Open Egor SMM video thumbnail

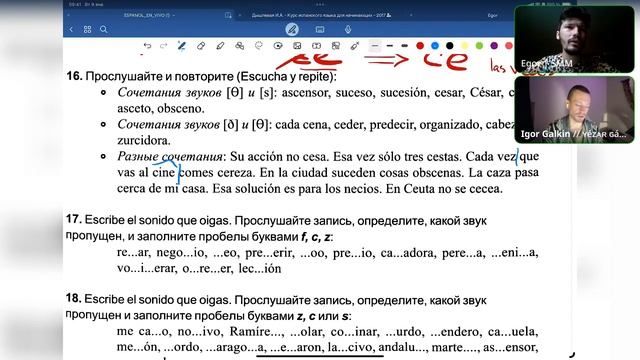pos(574,39)
